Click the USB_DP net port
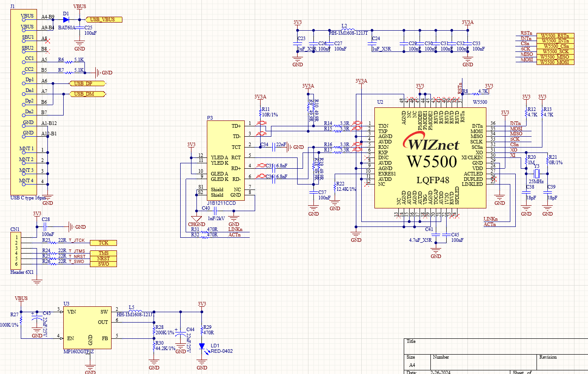 pyautogui.click(x=87, y=83)
